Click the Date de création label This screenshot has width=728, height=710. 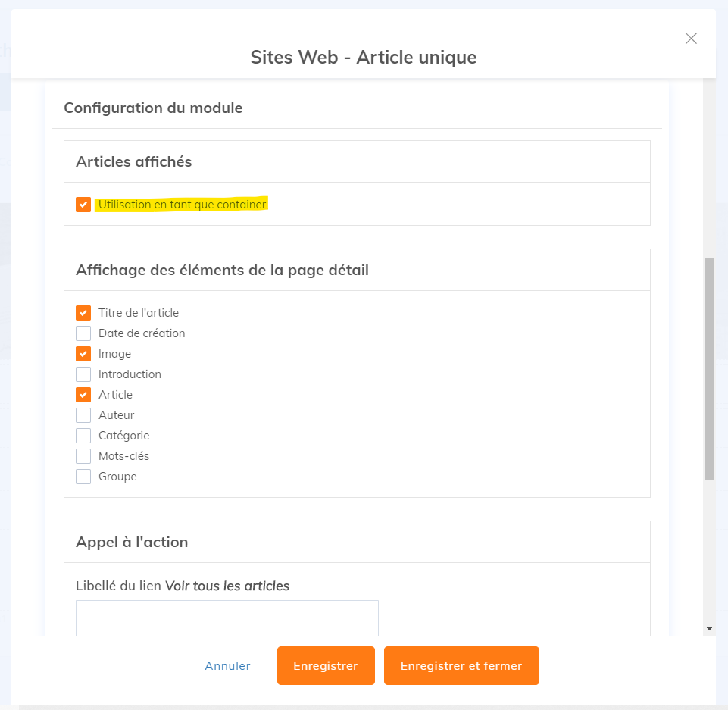click(x=142, y=333)
